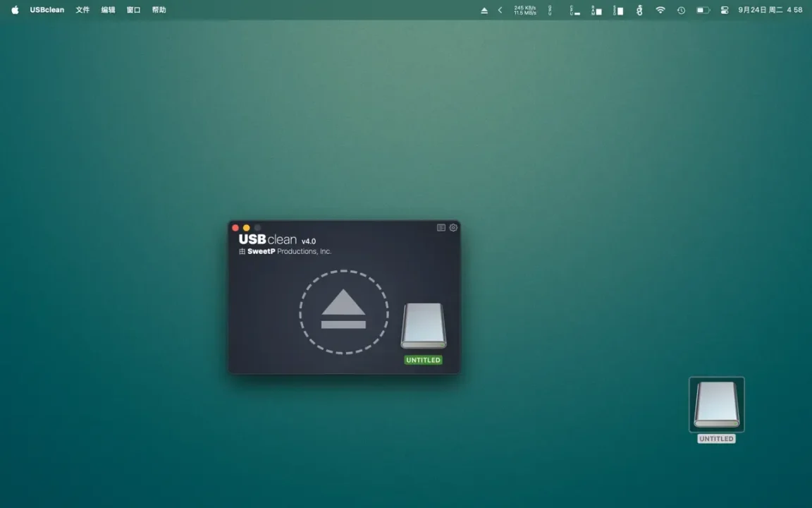Click the Wi-Fi status icon
The width and height of the screenshot is (812, 508).
click(660, 11)
